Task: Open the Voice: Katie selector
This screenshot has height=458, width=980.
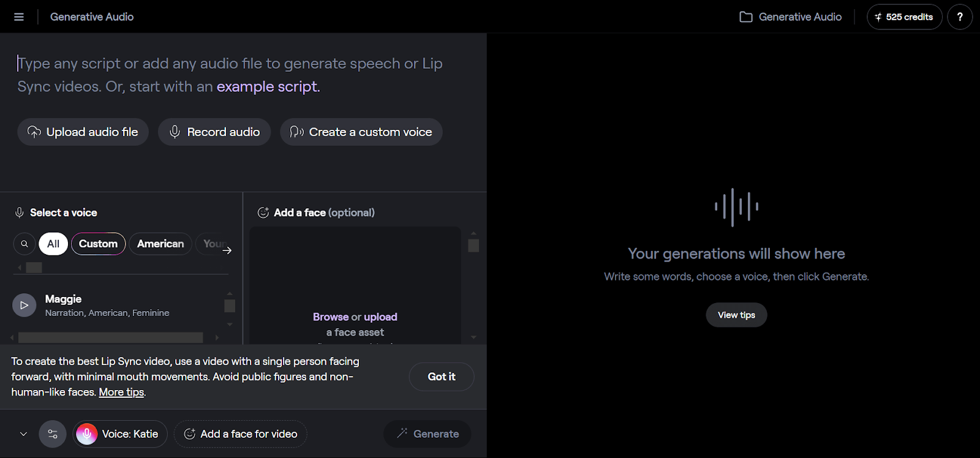Action: tap(120, 434)
